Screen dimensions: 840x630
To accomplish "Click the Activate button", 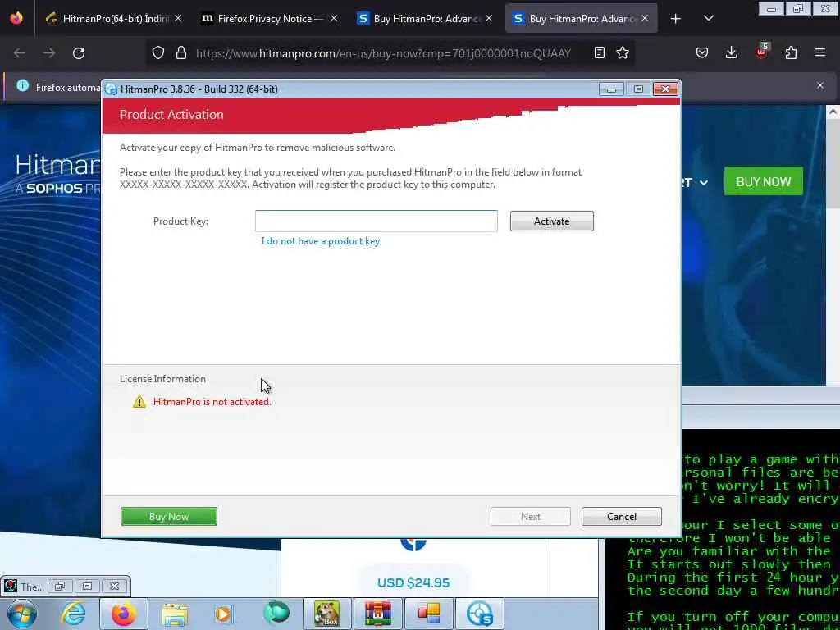I will pos(551,221).
